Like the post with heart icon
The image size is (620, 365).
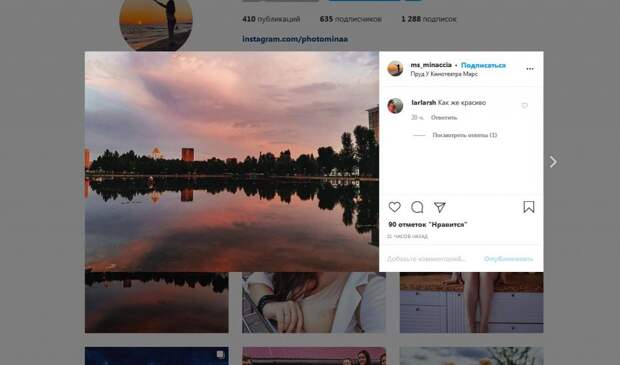coord(394,207)
